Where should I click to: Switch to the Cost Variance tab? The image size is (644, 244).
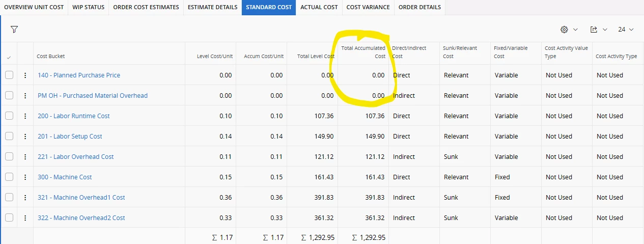coord(368,7)
